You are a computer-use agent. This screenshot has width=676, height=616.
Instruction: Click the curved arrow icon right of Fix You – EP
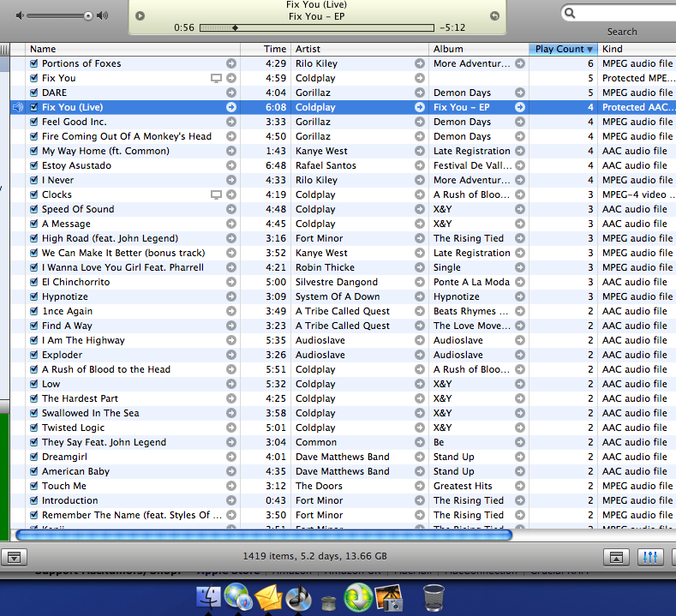pos(494,16)
